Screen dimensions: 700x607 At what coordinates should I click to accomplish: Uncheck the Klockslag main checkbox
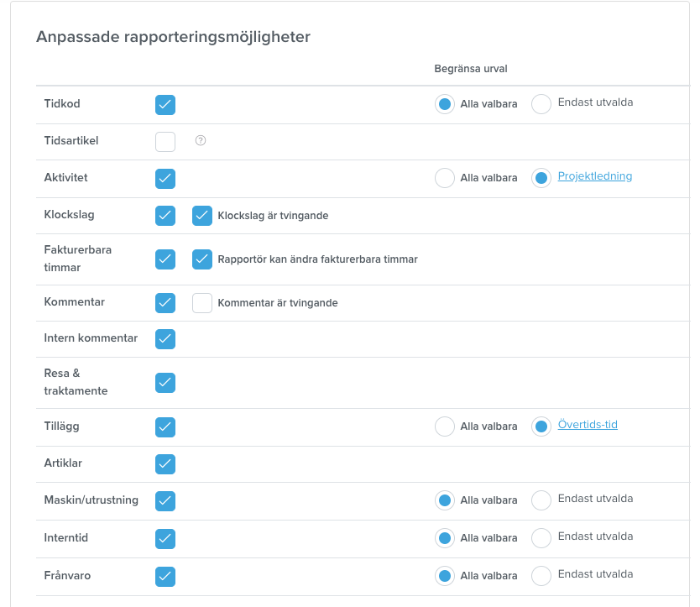tap(165, 216)
